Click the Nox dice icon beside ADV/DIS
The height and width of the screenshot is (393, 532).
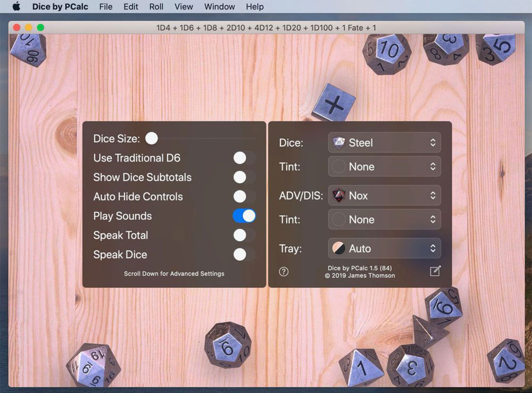[339, 196]
